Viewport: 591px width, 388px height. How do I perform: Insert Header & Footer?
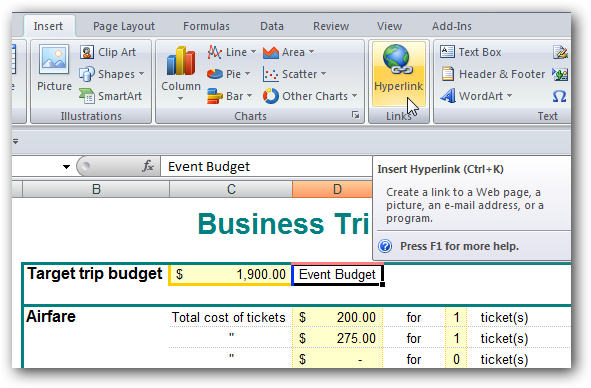click(493, 74)
